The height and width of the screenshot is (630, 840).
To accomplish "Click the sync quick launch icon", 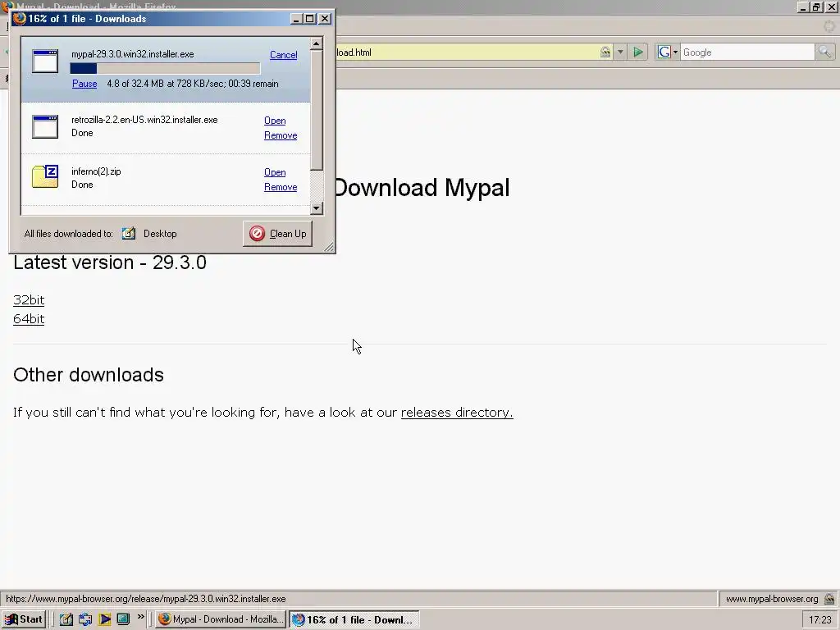I will click(x=85, y=619).
